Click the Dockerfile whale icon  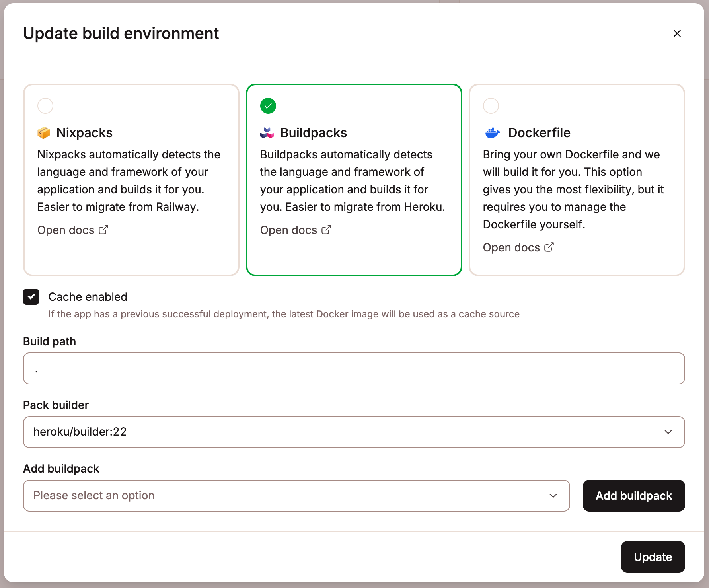493,133
